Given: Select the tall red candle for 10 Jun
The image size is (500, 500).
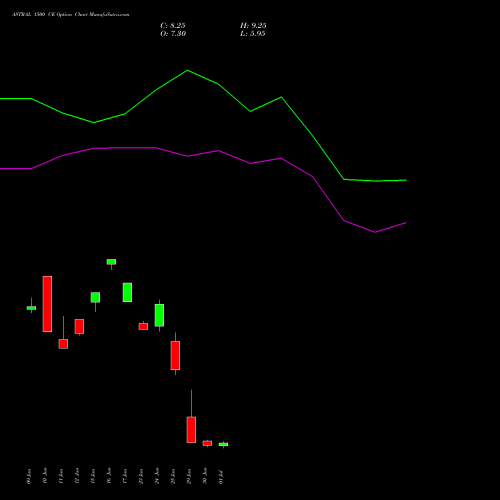Looking at the screenshot, I should click(47, 304).
